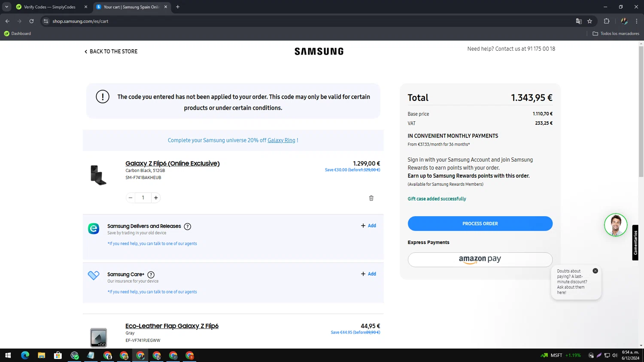Click the Samsung Care+ heart icon
644x362 pixels.
tap(94, 275)
